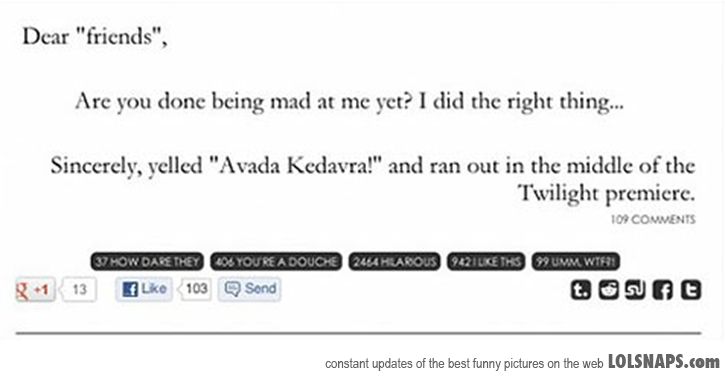Open the 109 Comments link
This screenshot has width=725, height=381.
[653, 219]
